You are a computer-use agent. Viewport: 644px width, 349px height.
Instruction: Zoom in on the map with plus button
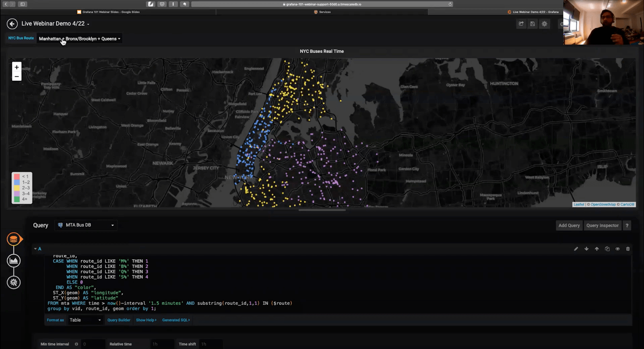point(17,67)
